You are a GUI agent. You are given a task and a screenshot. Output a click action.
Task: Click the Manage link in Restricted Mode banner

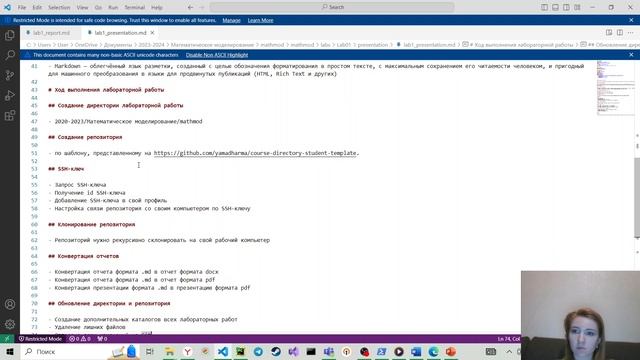pyautogui.click(x=231, y=20)
